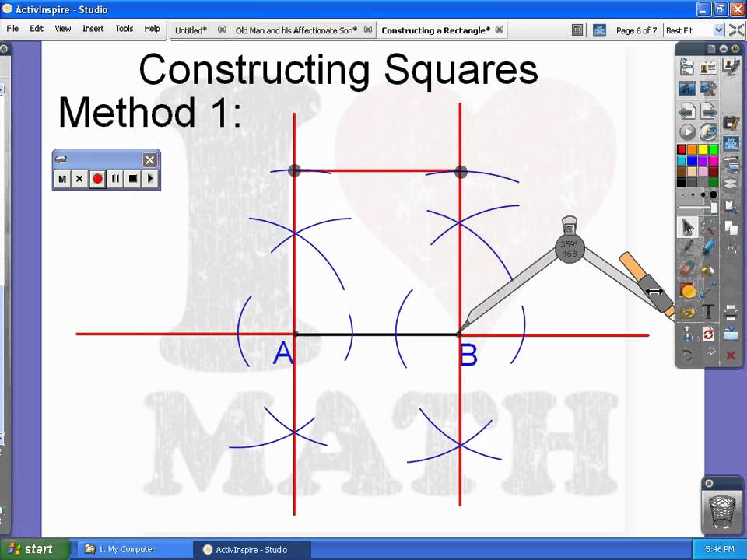Image resolution: width=747 pixels, height=560 pixels.
Task: Choose the largest pen width dot
Action: (x=714, y=194)
